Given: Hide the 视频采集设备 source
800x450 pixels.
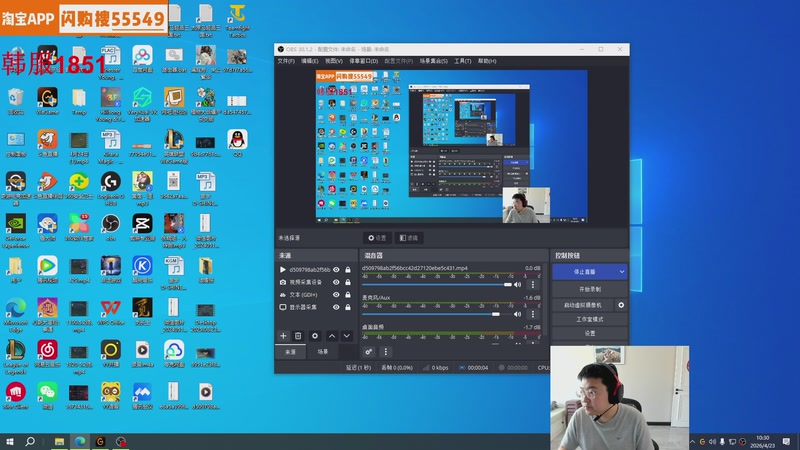Looking at the screenshot, I should tap(336, 282).
